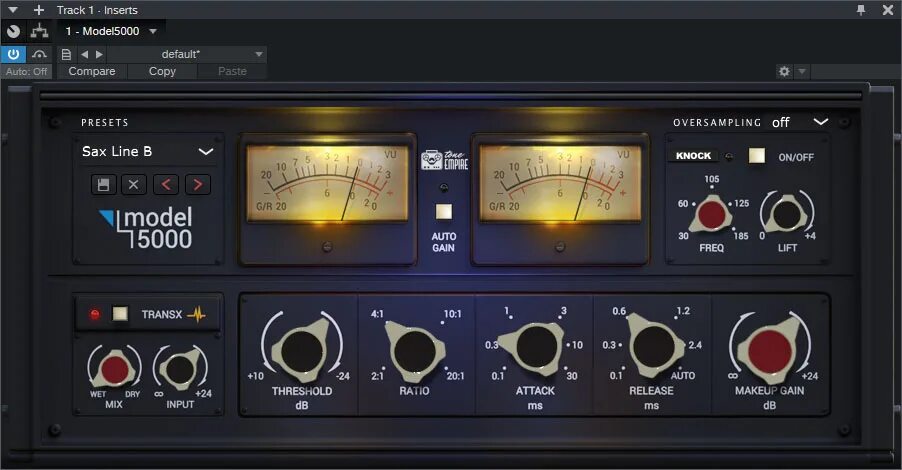The width and height of the screenshot is (902, 470).
Task: Click the Track 1 - Inserts title
Action: pos(97,10)
